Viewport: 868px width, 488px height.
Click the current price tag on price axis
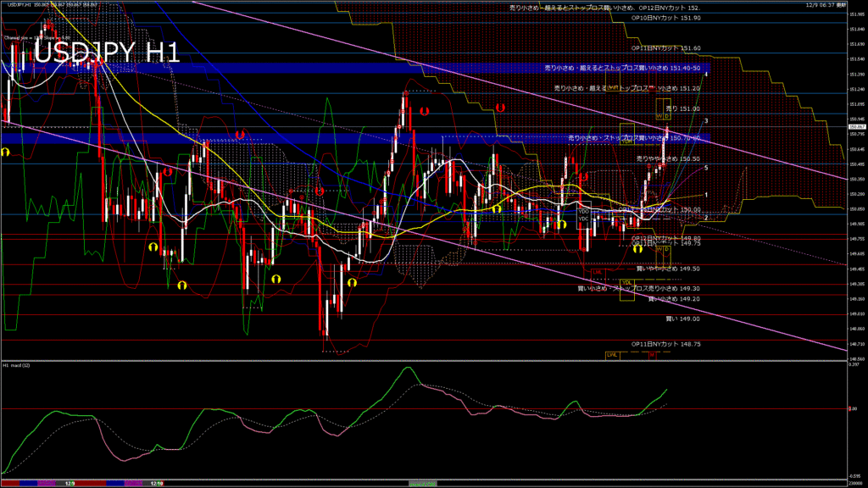pyautogui.click(x=856, y=127)
